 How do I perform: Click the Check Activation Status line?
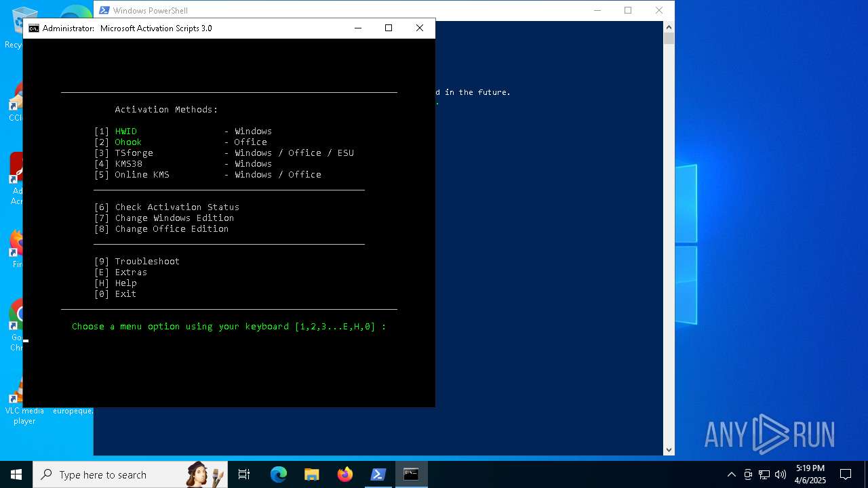167,207
